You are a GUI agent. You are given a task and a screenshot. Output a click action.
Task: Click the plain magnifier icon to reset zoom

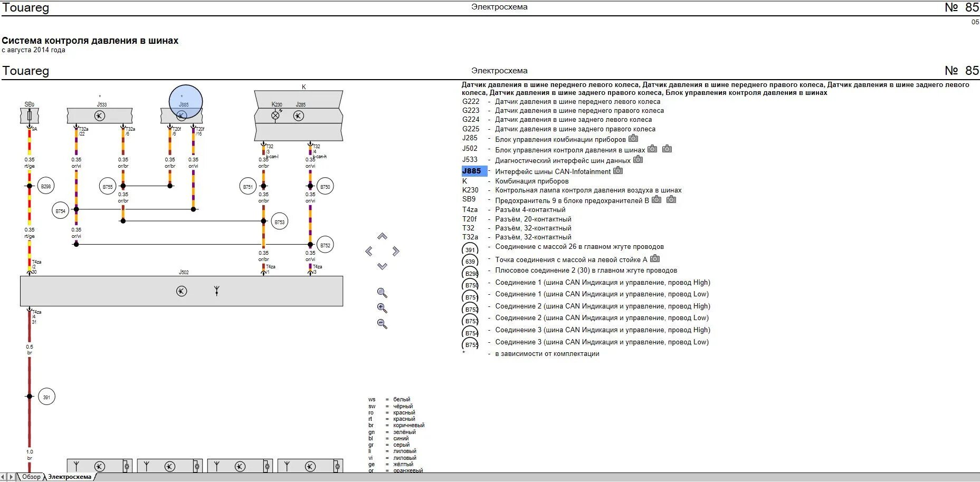[x=382, y=293]
